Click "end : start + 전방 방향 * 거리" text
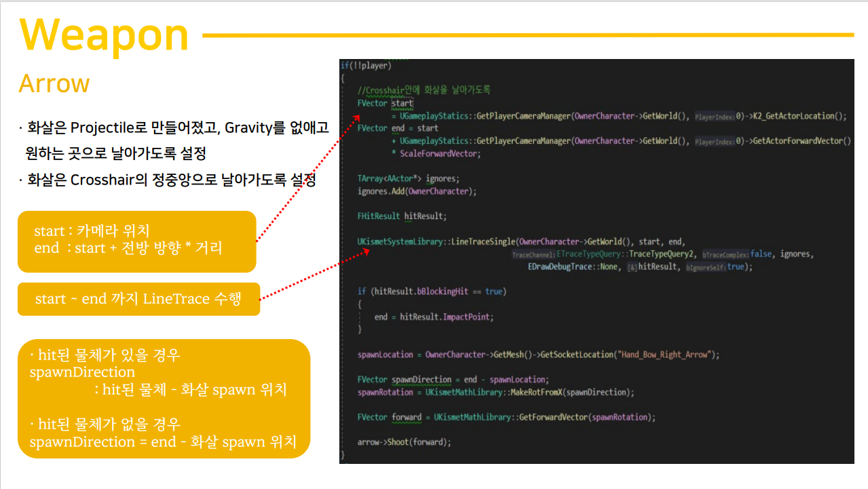868x489 pixels. pyautogui.click(x=128, y=248)
